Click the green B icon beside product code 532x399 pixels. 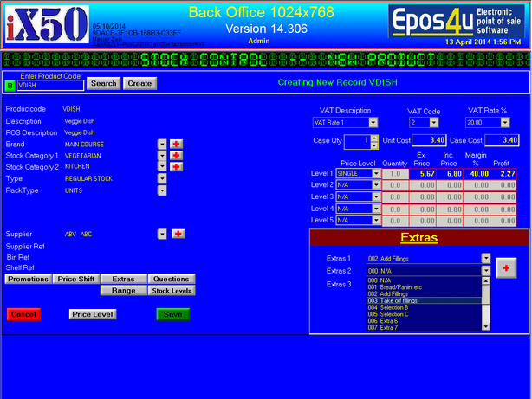[10, 86]
